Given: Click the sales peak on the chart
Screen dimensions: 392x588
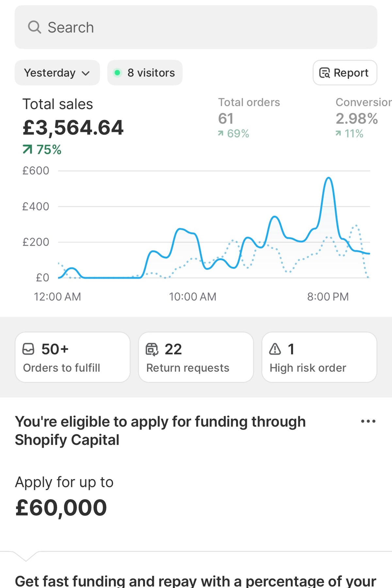Looking at the screenshot, I should 329,178.
